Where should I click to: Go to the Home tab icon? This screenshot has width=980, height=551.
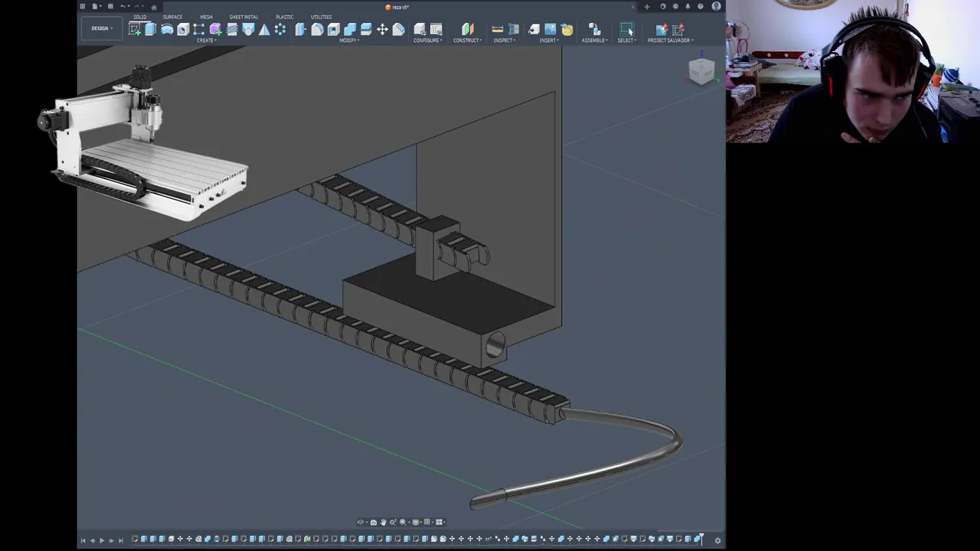coord(154,7)
